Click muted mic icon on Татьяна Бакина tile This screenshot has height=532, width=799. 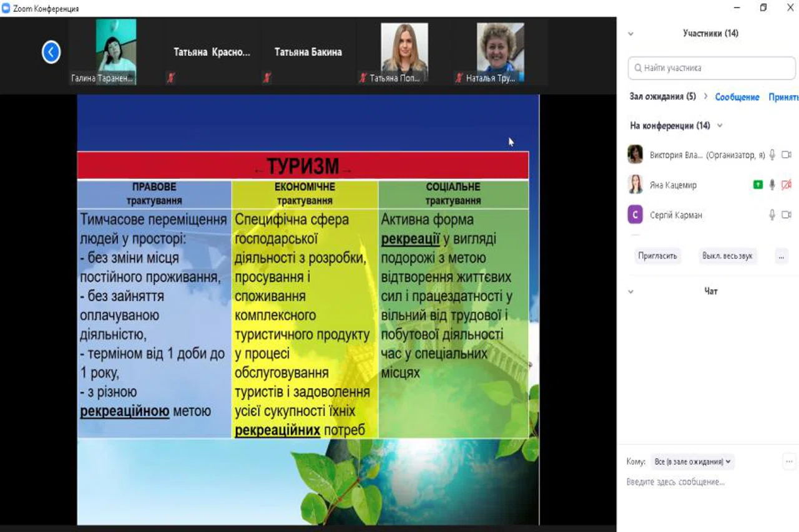click(x=267, y=78)
